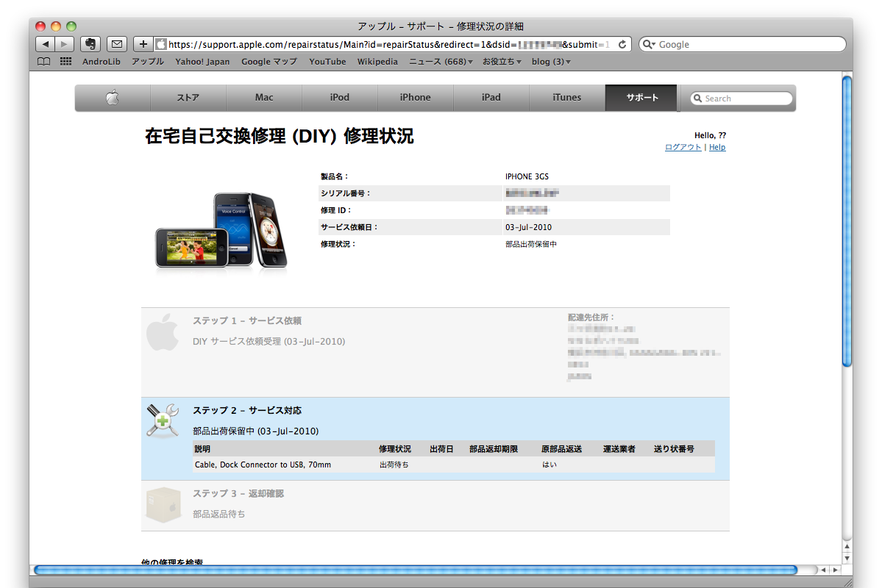The image size is (882, 588).
Task: Show all bookmarks via open-book icon
Action: click(43, 61)
